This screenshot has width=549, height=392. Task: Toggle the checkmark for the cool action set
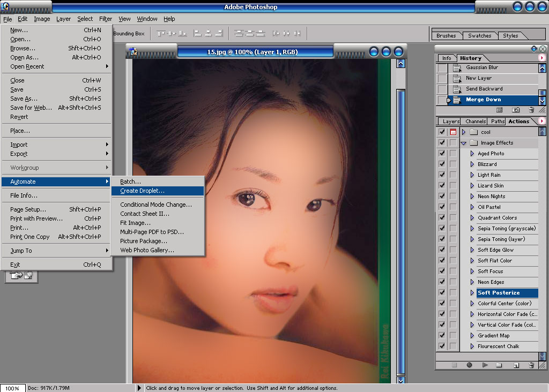442,132
